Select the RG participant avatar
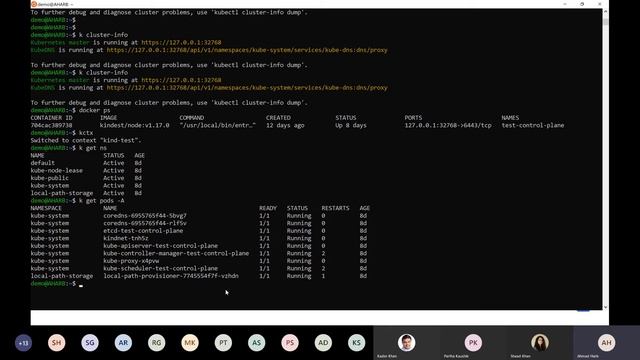This screenshot has height=360, width=640. (x=157, y=343)
